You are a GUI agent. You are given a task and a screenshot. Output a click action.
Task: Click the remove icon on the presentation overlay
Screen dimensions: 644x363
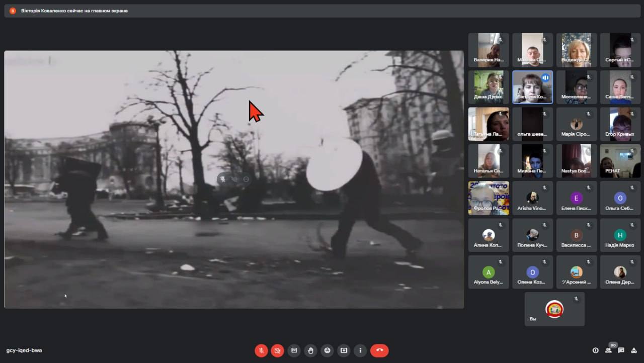[246, 179]
